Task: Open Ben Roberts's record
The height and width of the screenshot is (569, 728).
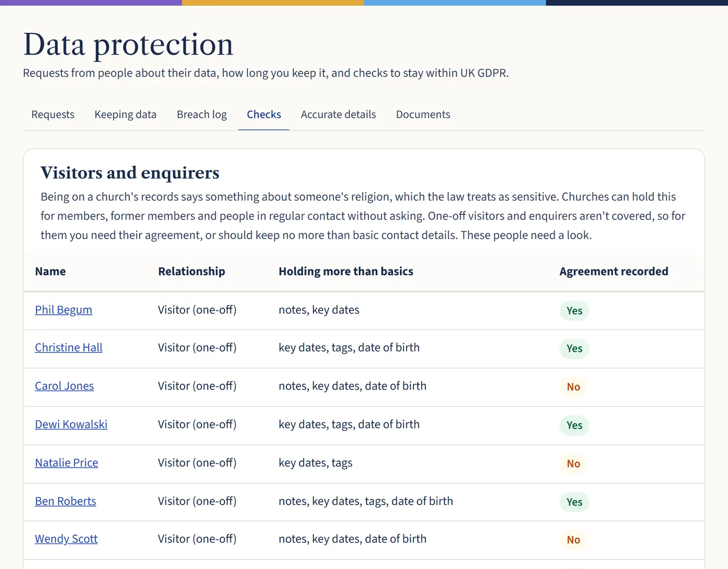Action: 66,501
